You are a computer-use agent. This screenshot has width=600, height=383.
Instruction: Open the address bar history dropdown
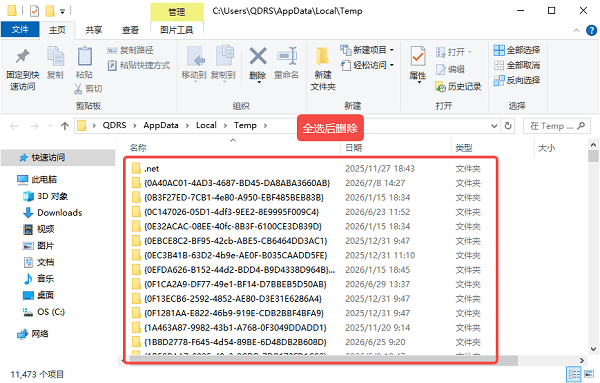tap(494, 126)
